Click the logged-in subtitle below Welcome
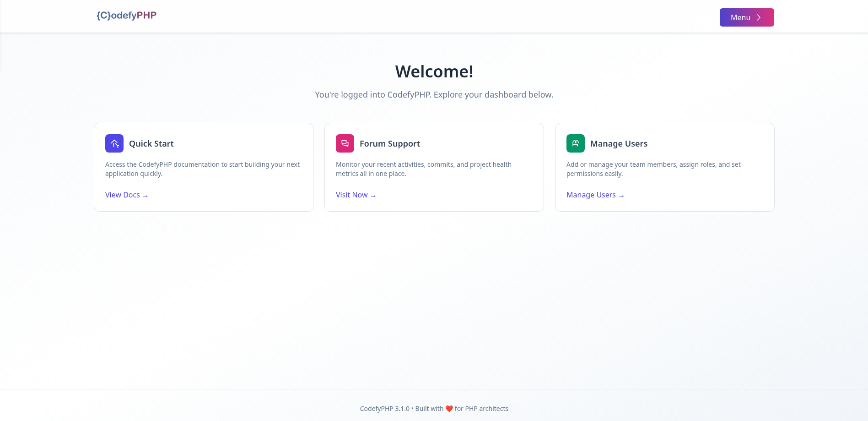The height and width of the screenshot is (421, 868). coord(434,94)
